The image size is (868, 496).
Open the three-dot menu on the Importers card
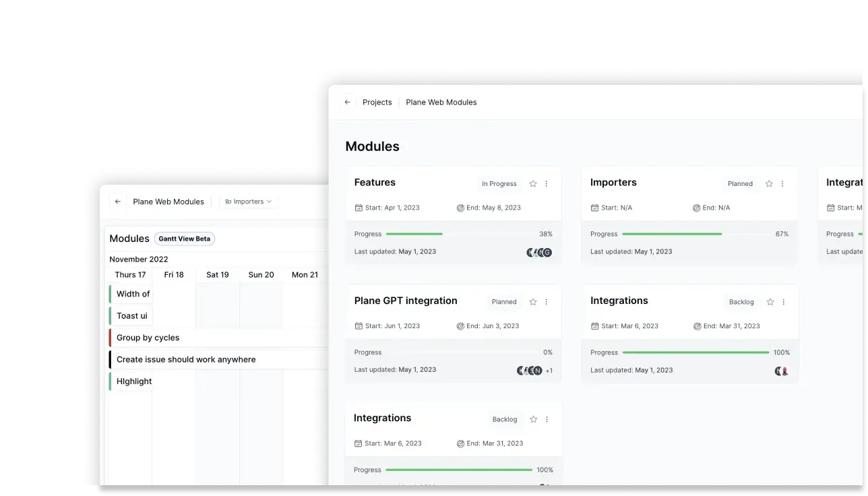[x=782, y=184]
